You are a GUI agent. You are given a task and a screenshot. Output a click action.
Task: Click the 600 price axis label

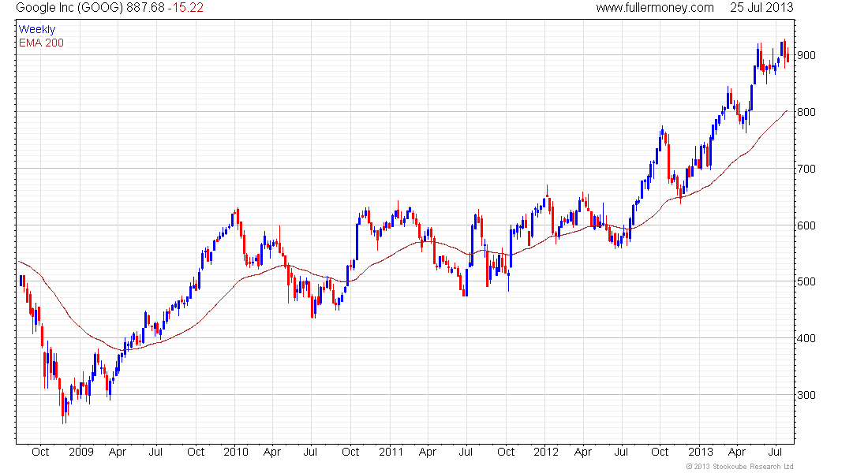coord(806,225)
